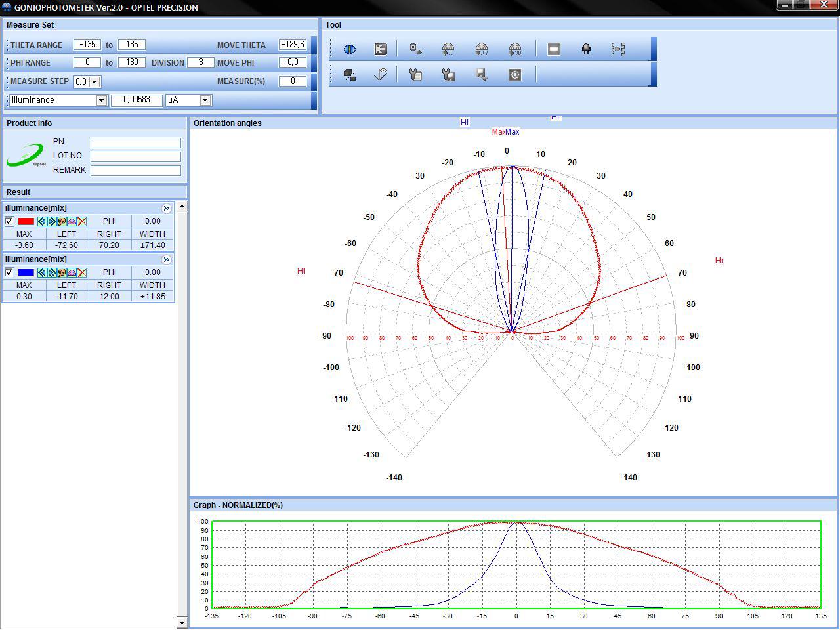Click the THETA RANGE end field 135
Screen dimensions: 840x630
pos(132,45)
